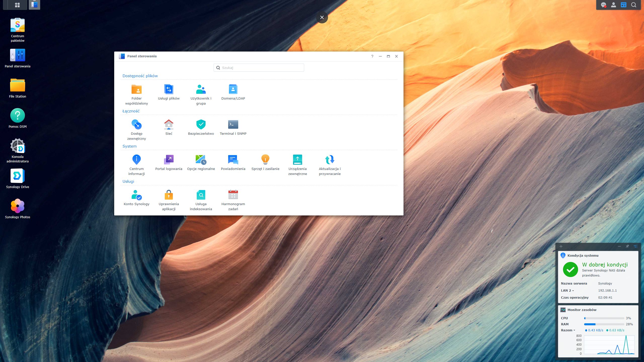This screenshot has height=362, width=644.
Task: Click the Łączność section heading
Action: 131,111
